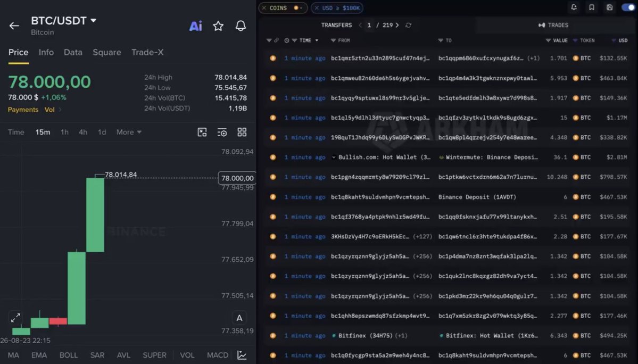Click the filter icon beside the FROM header
Screen dimensions: 638x364
click(x=333, y=40)
